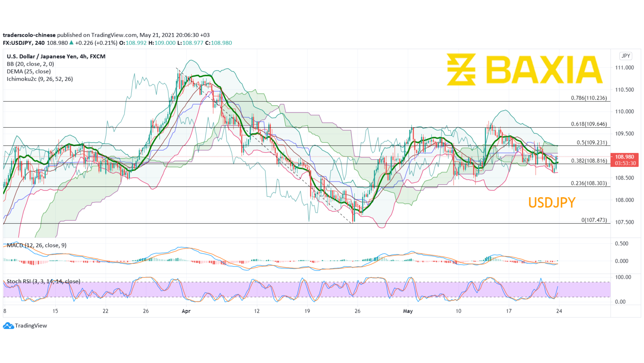Image resolution: width=644 pixels, height=363 pixels.
Task: Select the Ichimoku2c (9, 26, 52, 26) legend
Action: click(x=40, y=79)
